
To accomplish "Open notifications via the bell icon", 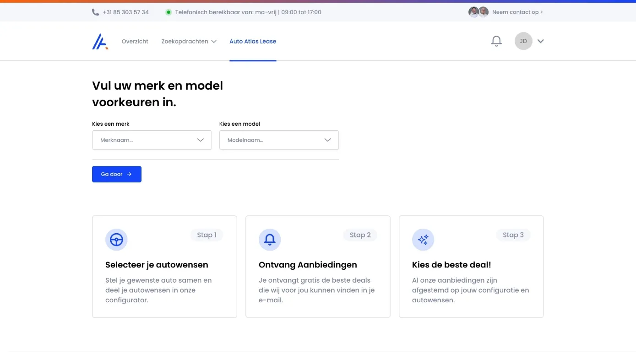I will click(496, 41).
